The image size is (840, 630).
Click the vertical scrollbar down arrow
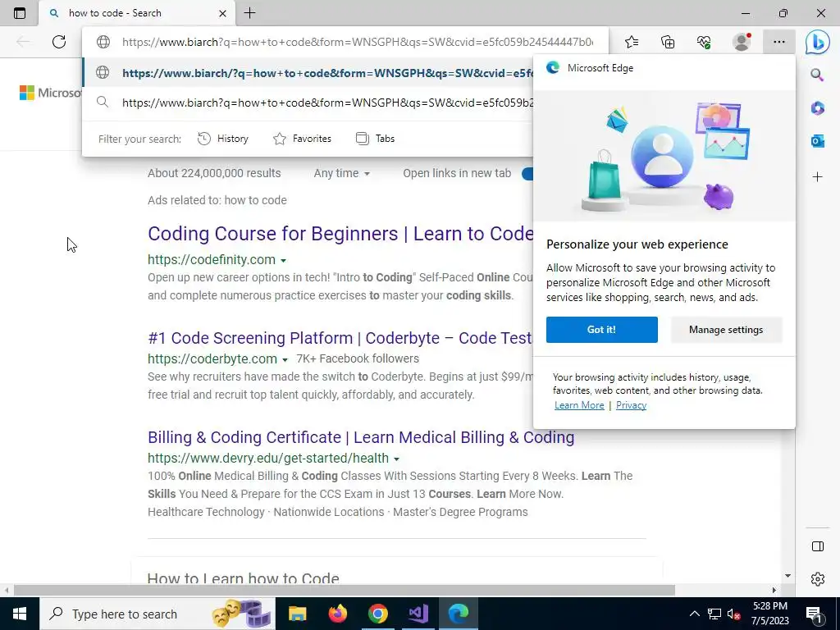click(x=787, y=577)
